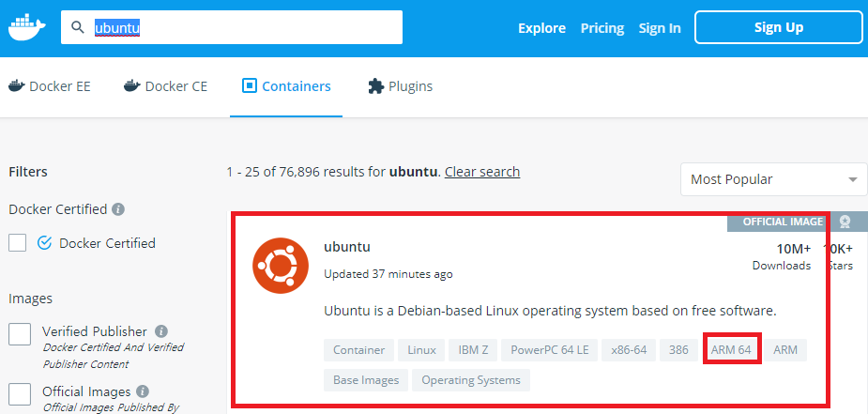The image size is (868, 414).
Task: Open the Plugins tab
Action: 401,86
